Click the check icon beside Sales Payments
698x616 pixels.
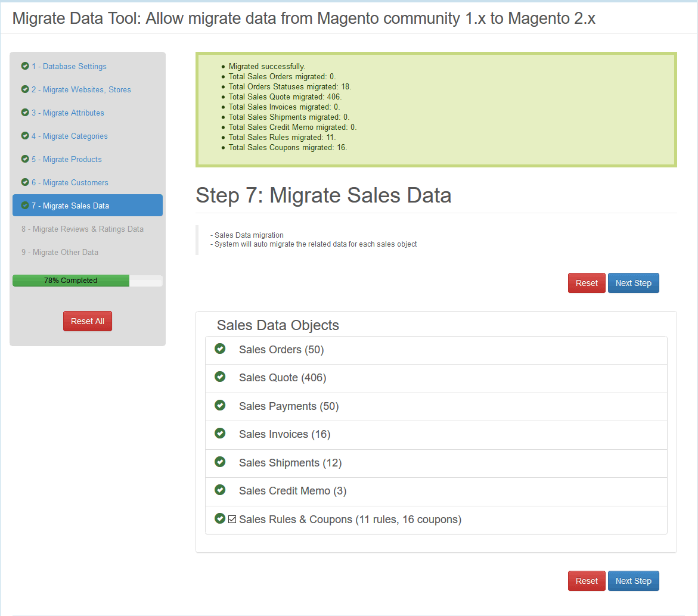pos(220,405)
